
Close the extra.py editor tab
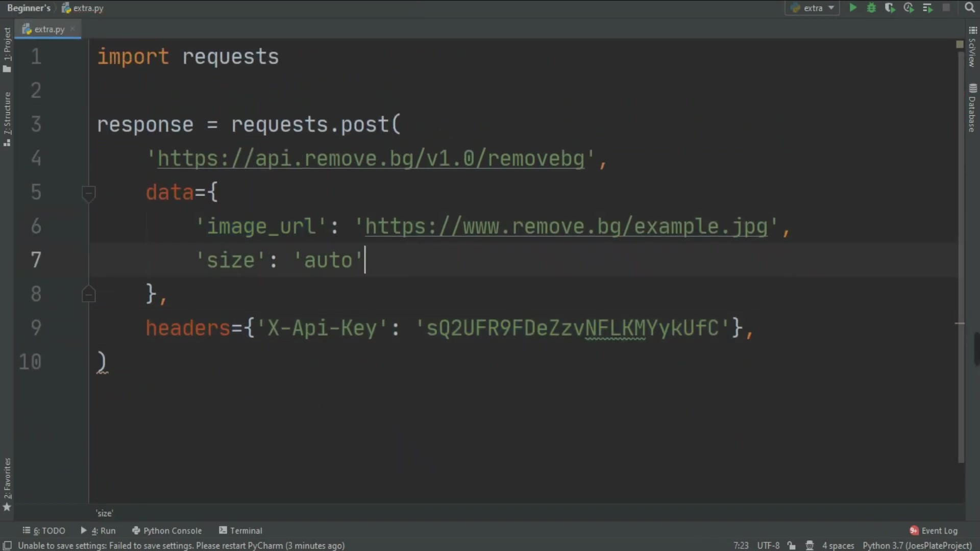pos(73,29)
